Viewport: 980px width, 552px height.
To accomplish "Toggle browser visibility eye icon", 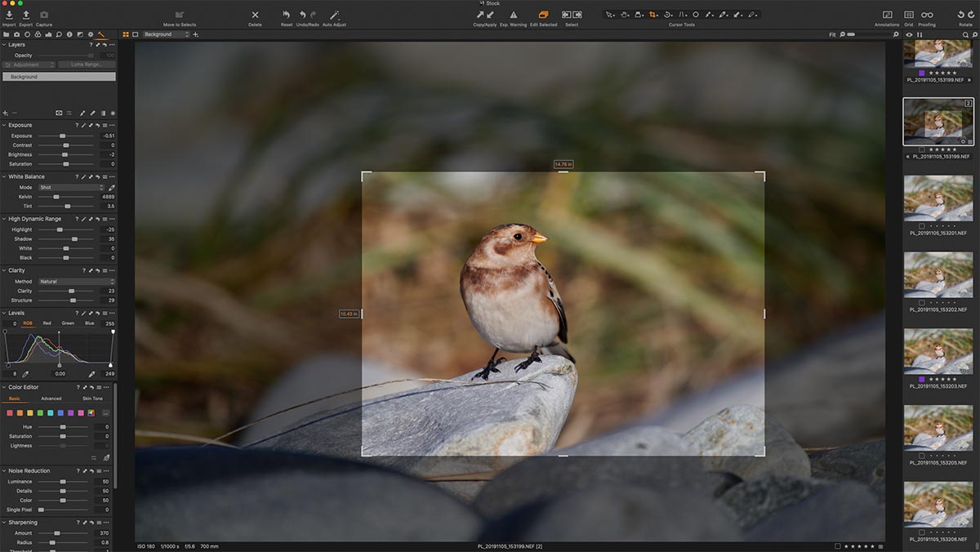I will 909,34.
